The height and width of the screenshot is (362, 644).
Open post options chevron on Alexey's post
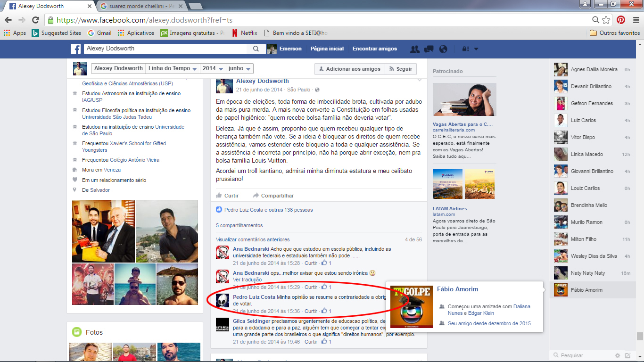coord(420,80)
